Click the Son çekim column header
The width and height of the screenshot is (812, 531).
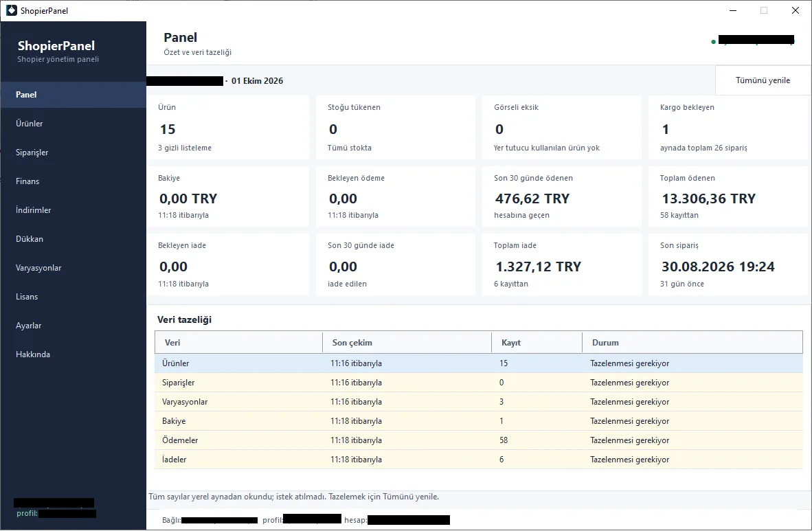(407, 342)
